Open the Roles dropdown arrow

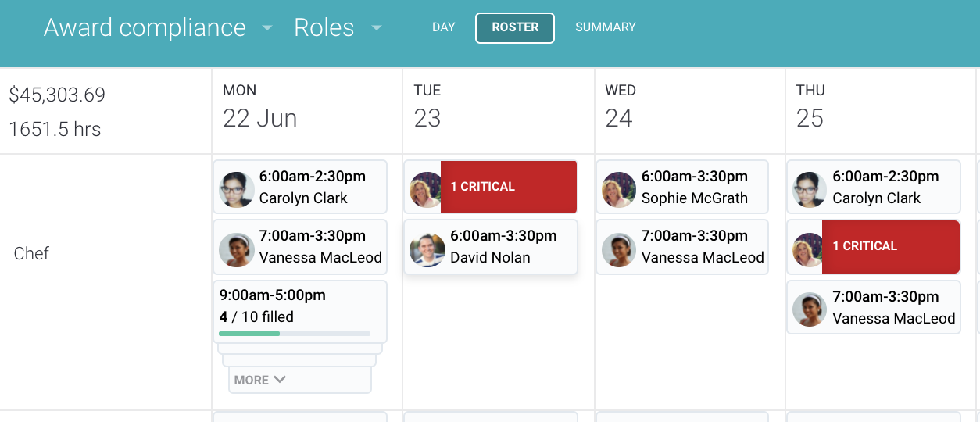(x=377, y=28)
